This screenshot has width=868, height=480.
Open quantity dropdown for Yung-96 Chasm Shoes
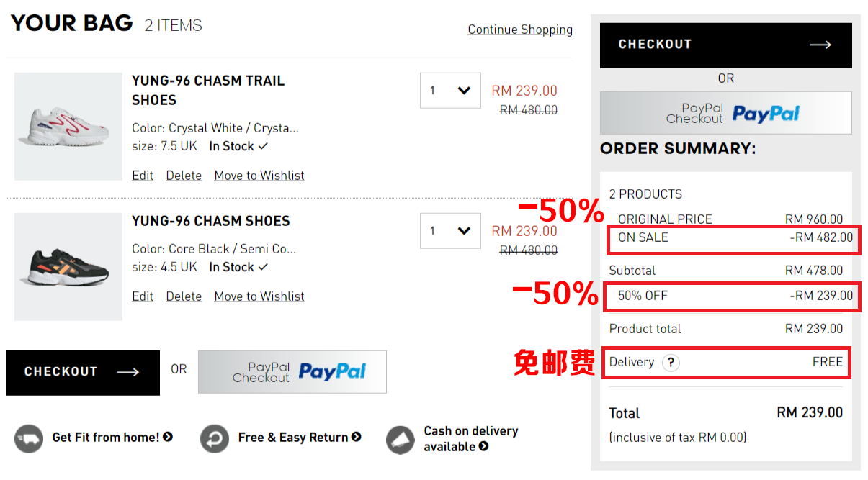[450, 231]
